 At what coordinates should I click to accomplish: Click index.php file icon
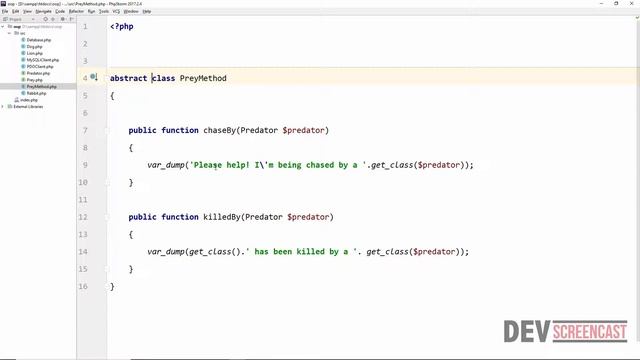(x=17, y=100)
